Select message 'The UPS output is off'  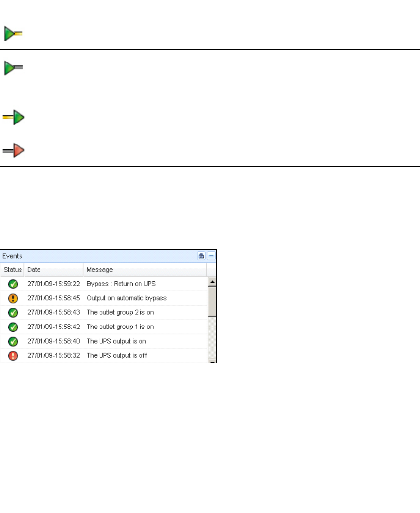coord(117,355)
